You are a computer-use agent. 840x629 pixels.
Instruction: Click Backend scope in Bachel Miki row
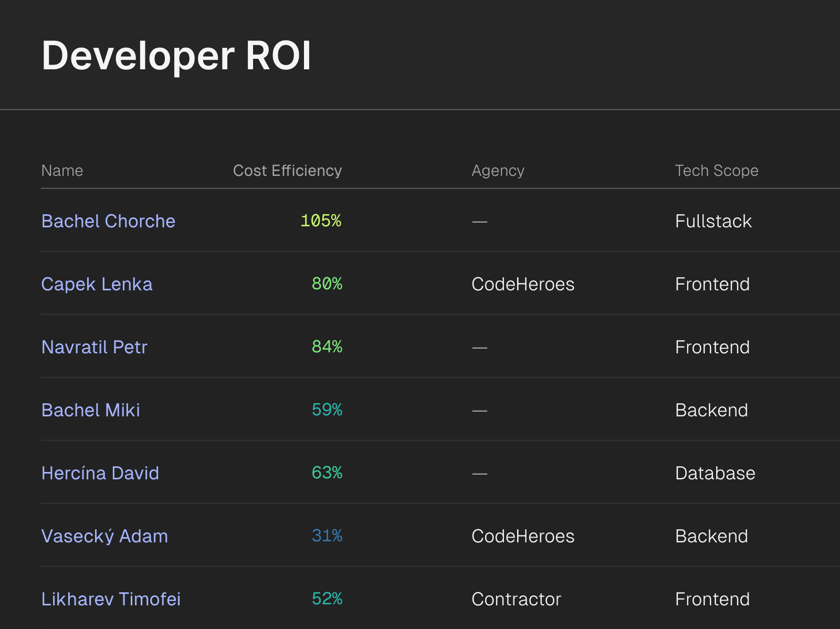(711, 410)
